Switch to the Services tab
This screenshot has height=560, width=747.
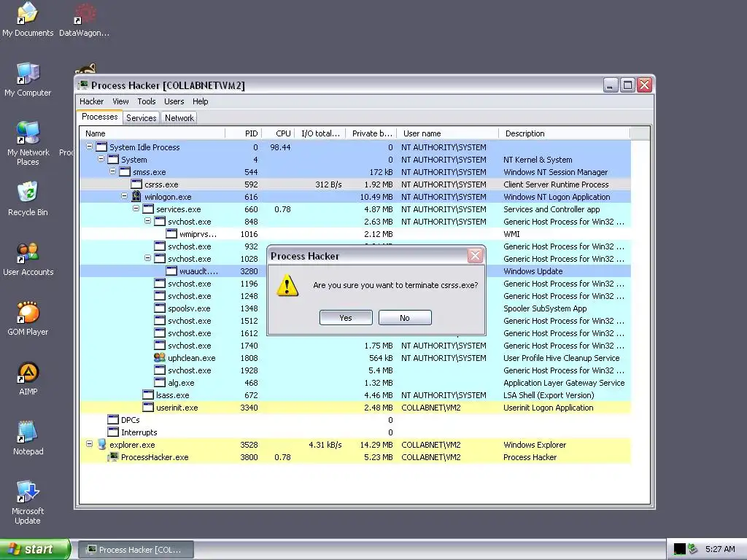coord(141,118)
